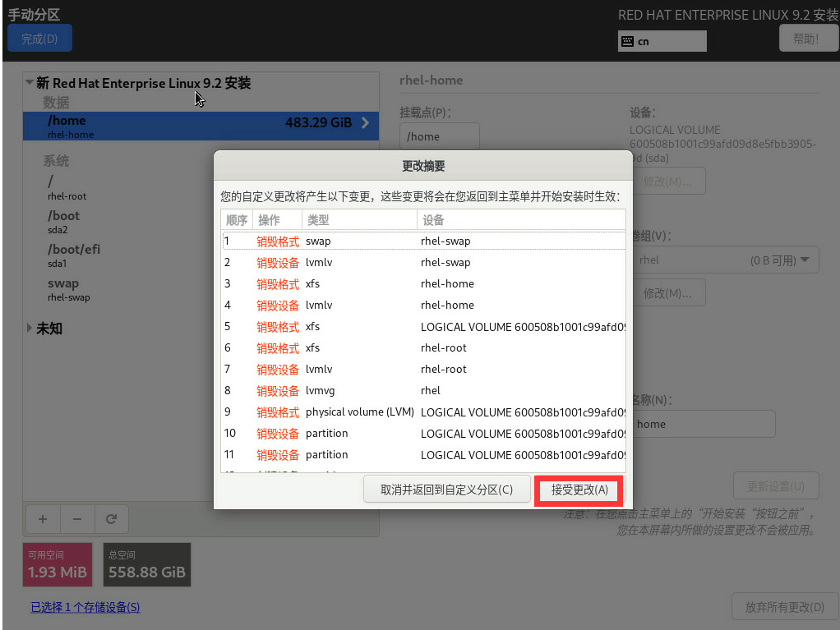Click the reload storage configuration icon
Image resolution: width=840 pixels, height=630 pixels.
(112, 519)
